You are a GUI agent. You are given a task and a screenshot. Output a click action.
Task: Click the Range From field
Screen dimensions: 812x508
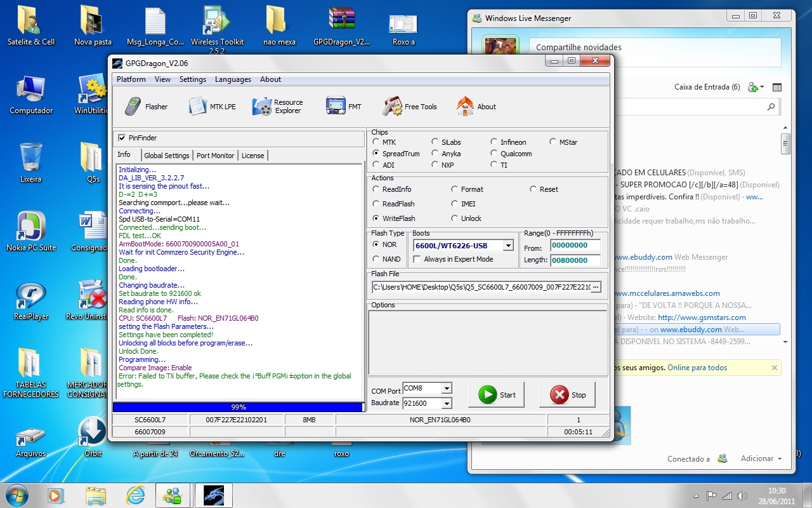point(575,245)
